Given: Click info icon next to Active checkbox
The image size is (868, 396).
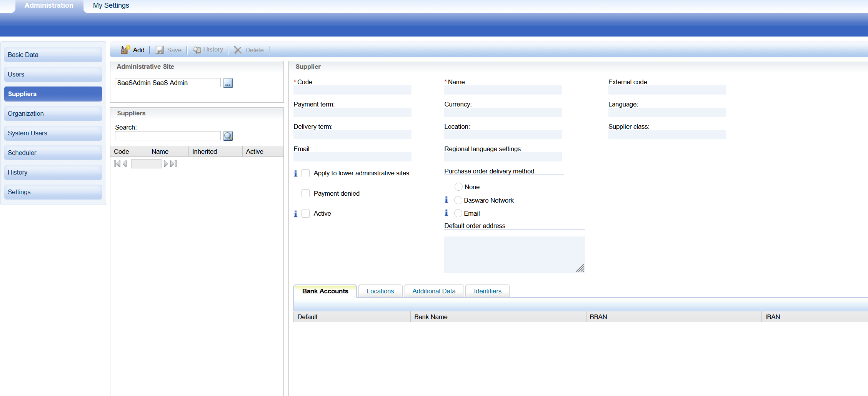Looking at the screenshot, I should (295, 214).
